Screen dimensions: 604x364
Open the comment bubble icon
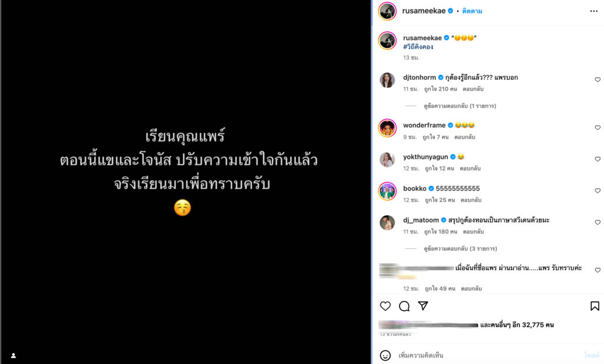pos(404,306)
